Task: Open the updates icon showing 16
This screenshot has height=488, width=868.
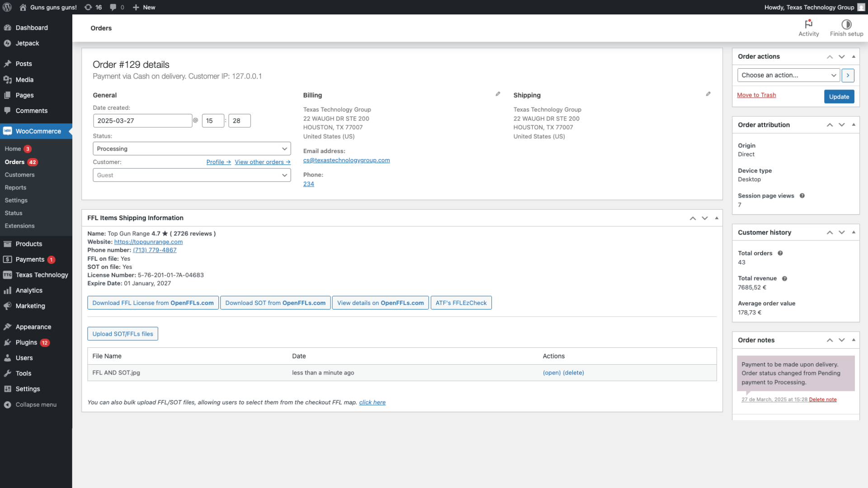Action: point(88,7)
